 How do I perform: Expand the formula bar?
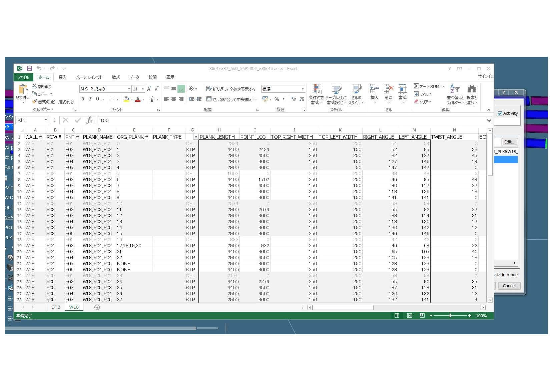(x=489, y=120)
